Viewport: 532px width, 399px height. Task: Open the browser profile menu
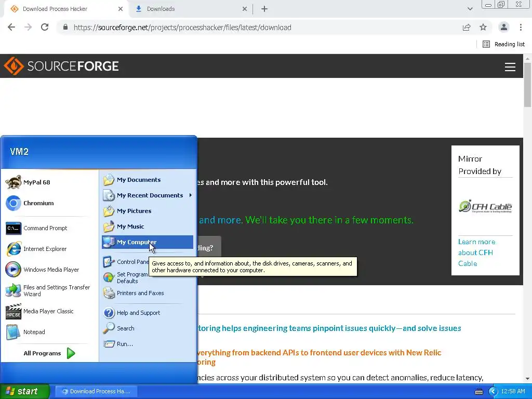504,27
